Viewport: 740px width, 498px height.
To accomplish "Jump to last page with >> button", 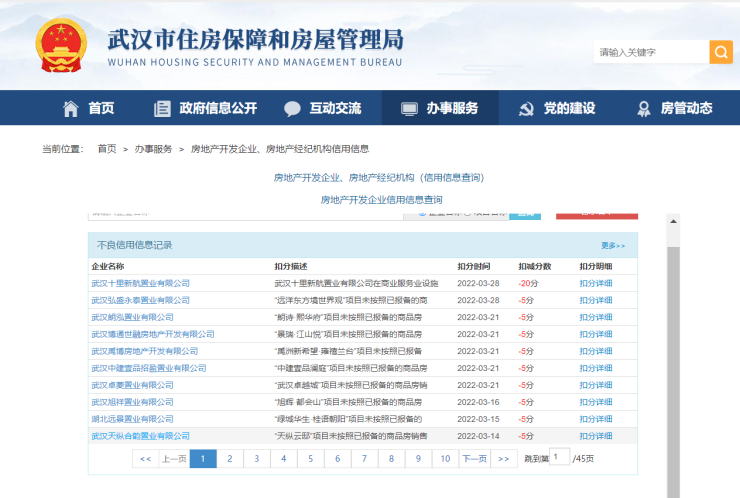I will (x=503, y=458).
